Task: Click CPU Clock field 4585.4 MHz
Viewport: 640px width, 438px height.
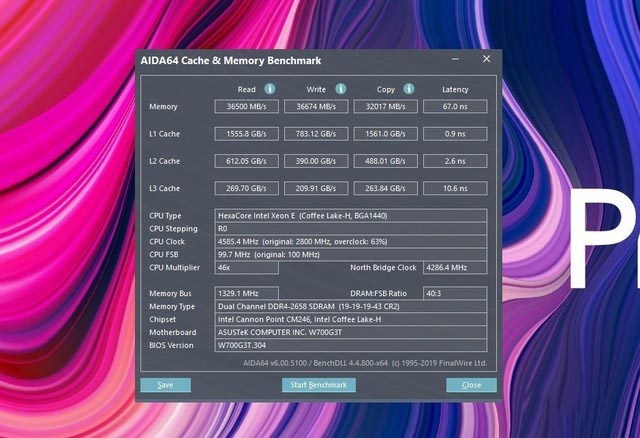Action: tap(351, 242)
